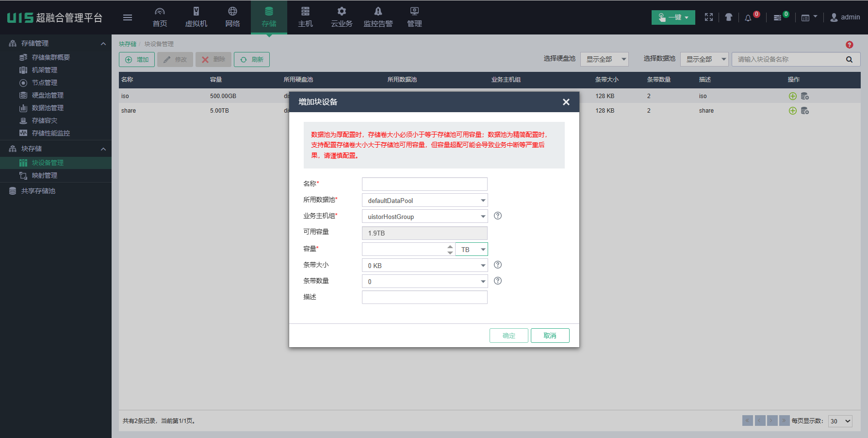The width and height of the screenshot is (868, 438).
Task: Click the help icon beside 条带大小 field
Action: tap(498, 265)
